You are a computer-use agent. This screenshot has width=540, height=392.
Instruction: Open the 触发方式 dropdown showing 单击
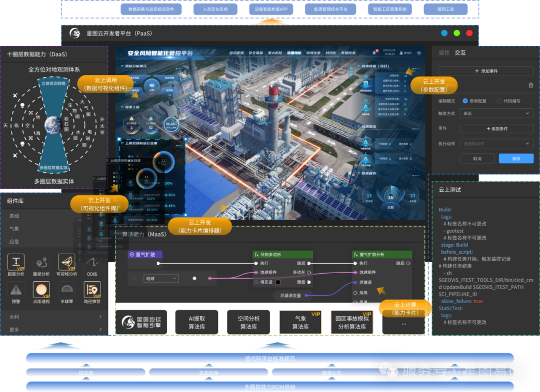[x=496, y=113]
